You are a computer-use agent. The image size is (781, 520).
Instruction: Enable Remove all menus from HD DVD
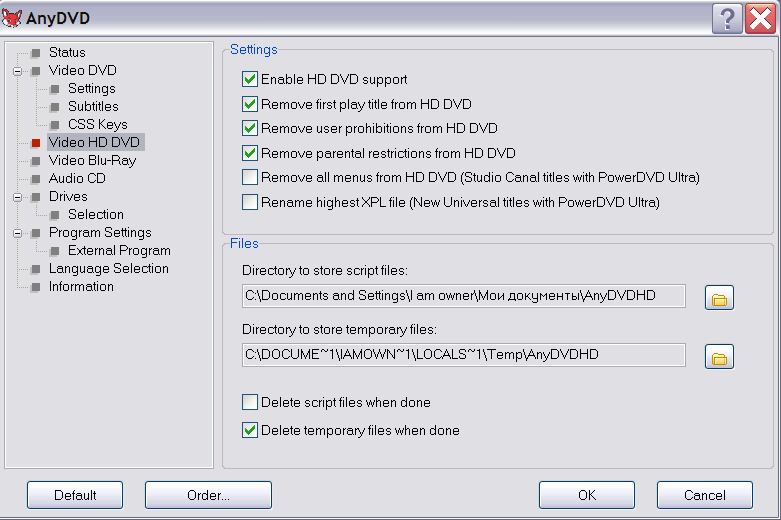[250, 178]
